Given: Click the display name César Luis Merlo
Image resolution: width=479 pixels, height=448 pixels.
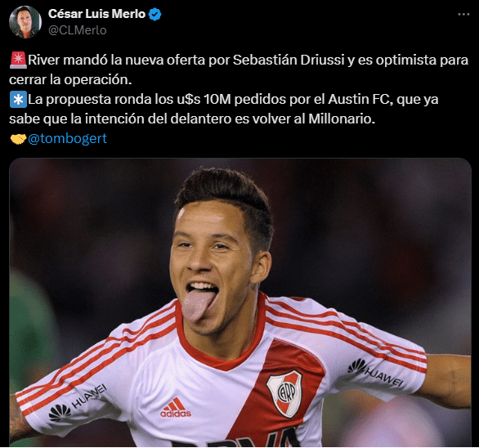Looking at the screenshot, I should coord(96,14).
